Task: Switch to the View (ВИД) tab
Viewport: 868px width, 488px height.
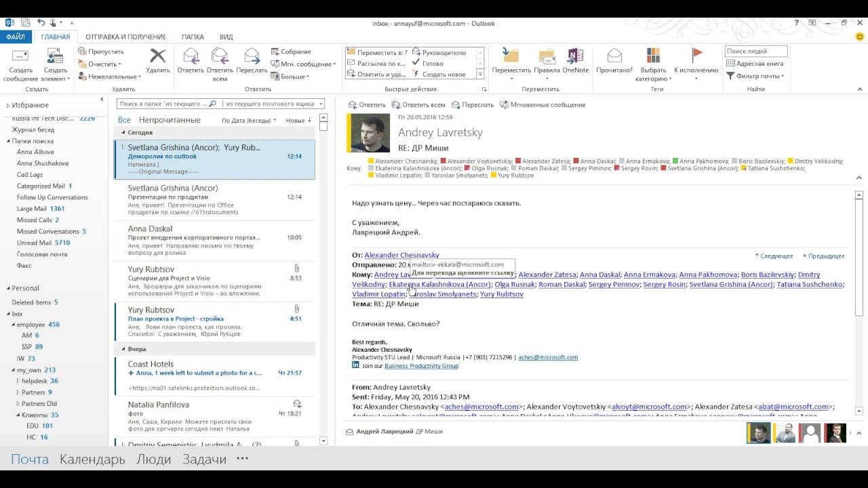Action: (226, 37)
